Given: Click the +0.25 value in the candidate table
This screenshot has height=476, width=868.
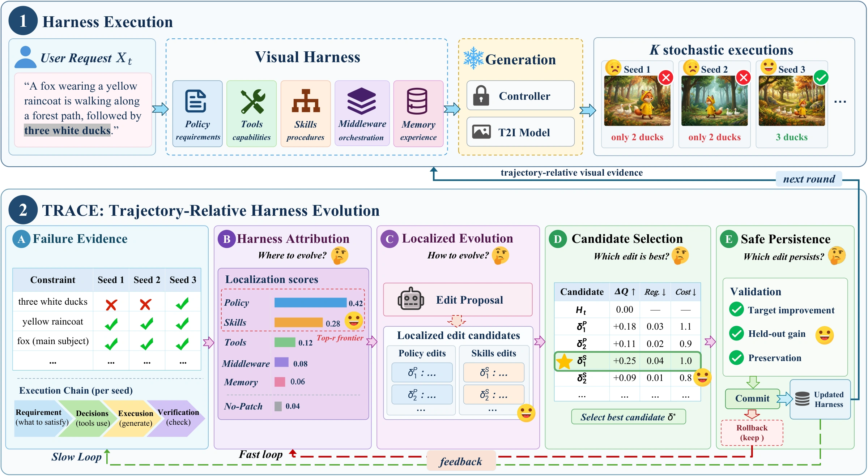Looking at the screenshot, I should coord(624,361).
